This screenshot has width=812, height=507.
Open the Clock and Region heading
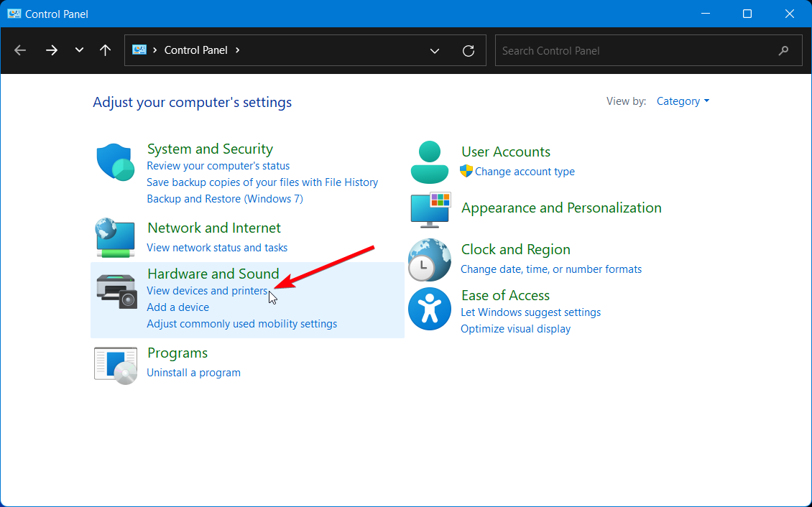click(x=515, y=250)
